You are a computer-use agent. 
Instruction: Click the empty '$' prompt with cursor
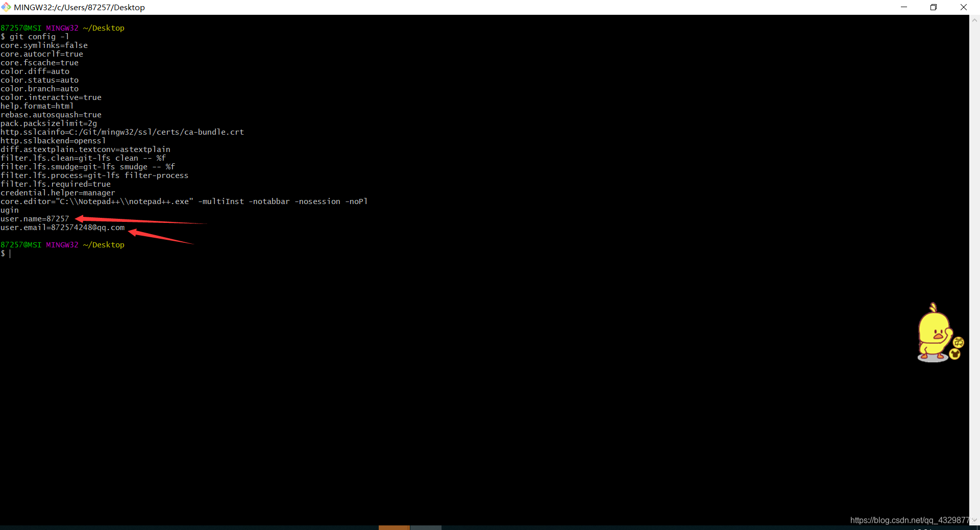[x=5, y=254]
